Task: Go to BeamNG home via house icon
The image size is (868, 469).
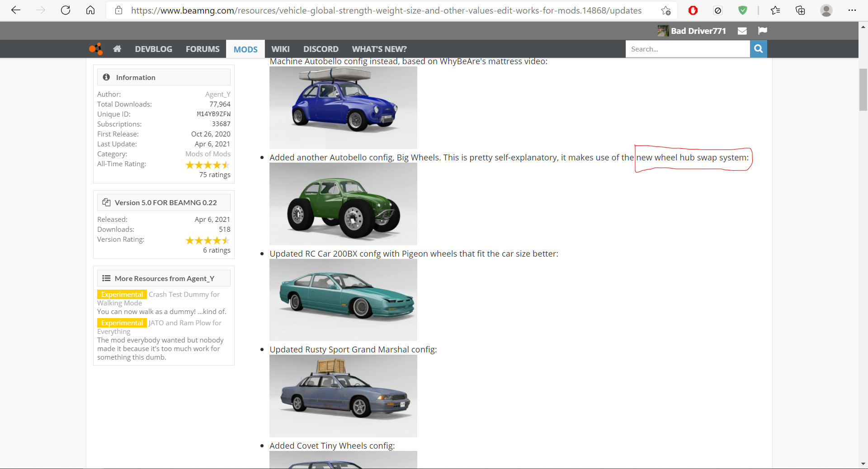Action: point(117,49)
